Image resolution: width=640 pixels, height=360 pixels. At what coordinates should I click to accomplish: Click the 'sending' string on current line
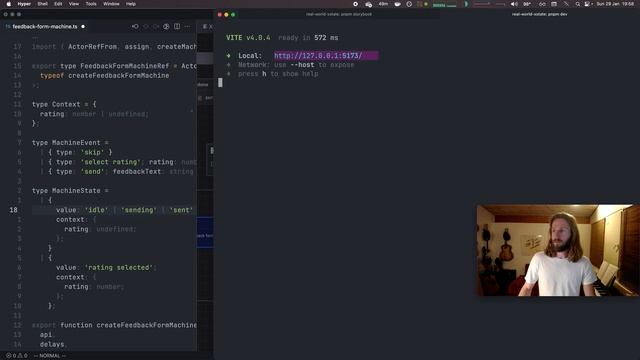click(139, 210)
